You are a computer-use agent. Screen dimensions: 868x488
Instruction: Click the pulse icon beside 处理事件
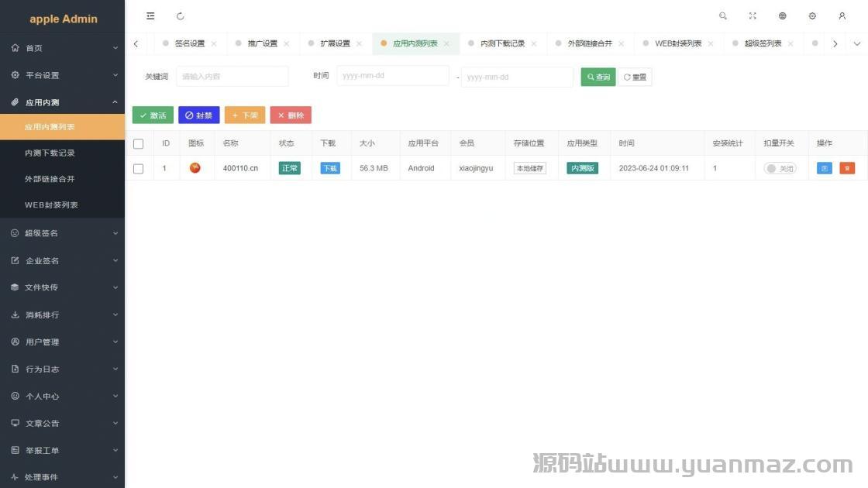click(x=15, y=477)
